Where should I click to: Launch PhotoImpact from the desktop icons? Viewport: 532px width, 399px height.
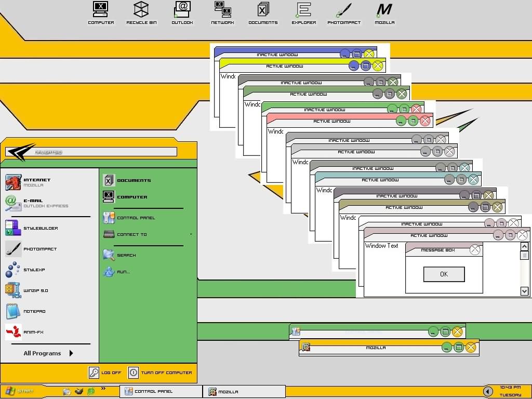tap(344, 13)
